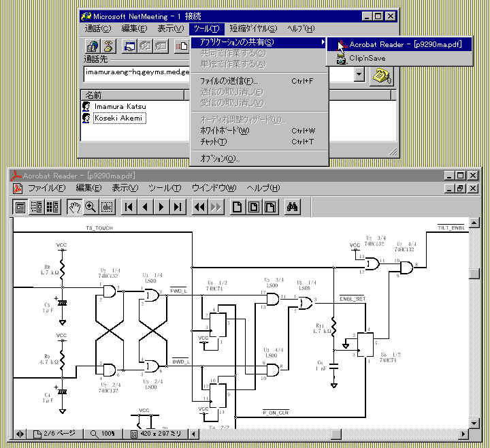Screen dimensions: 490x448
Task: Open チャット(T) from Tools menu
Action: [258, 142]
